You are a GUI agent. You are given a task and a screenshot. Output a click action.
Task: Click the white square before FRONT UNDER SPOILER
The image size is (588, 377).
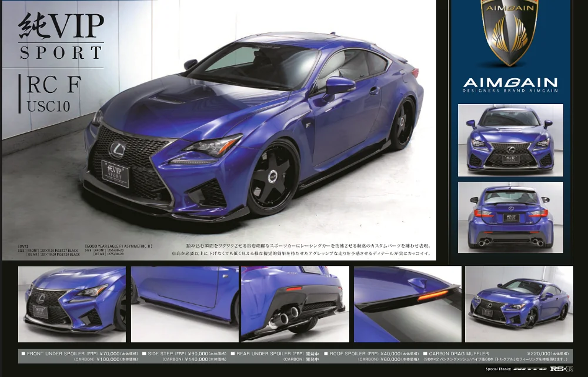[24, 353]
